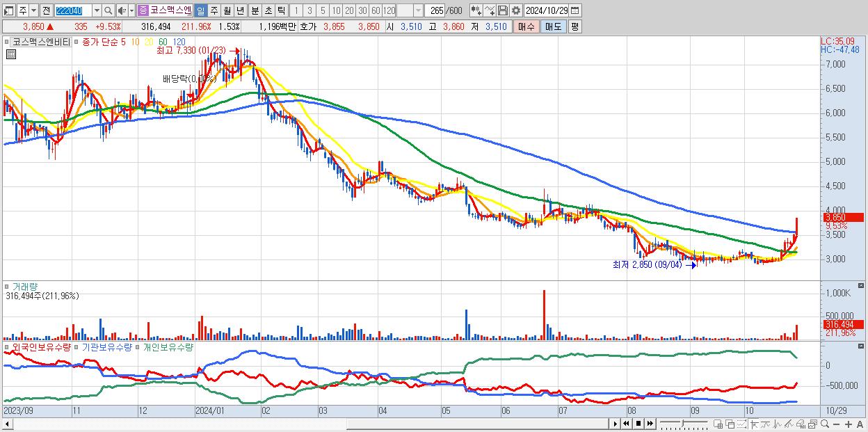Click the 매수 buy button

(x=526, y=26)
